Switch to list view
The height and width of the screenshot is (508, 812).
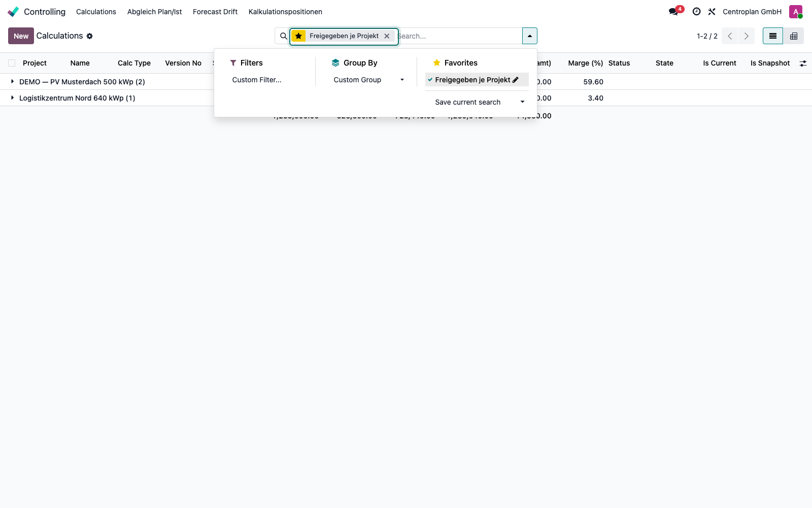coord(773,36)
